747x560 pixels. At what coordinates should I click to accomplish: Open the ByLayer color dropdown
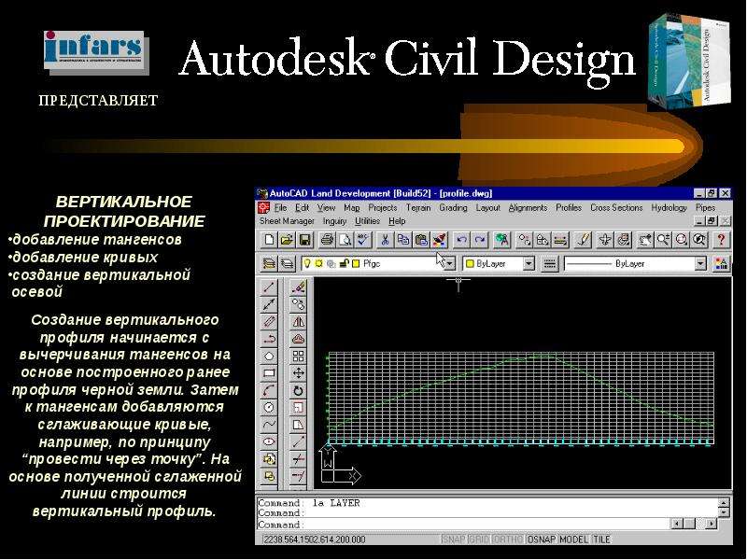529,263
